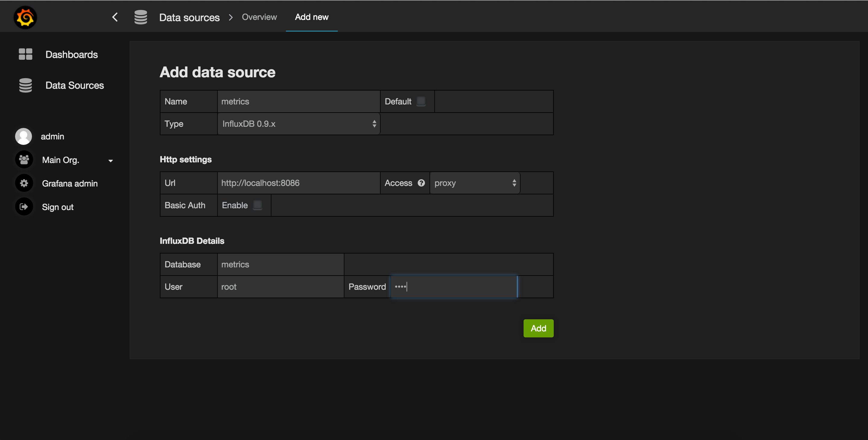Open Dashboards from the sidebar menu
Image resolution: width=868 pixels, height=440 pixels.
click(71, 54)
